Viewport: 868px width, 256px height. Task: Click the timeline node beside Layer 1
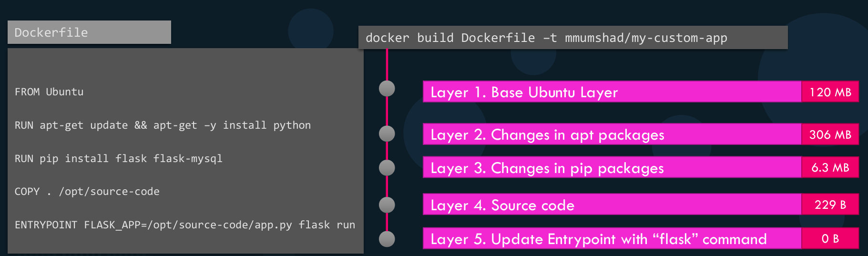click(x=387, y=89)
